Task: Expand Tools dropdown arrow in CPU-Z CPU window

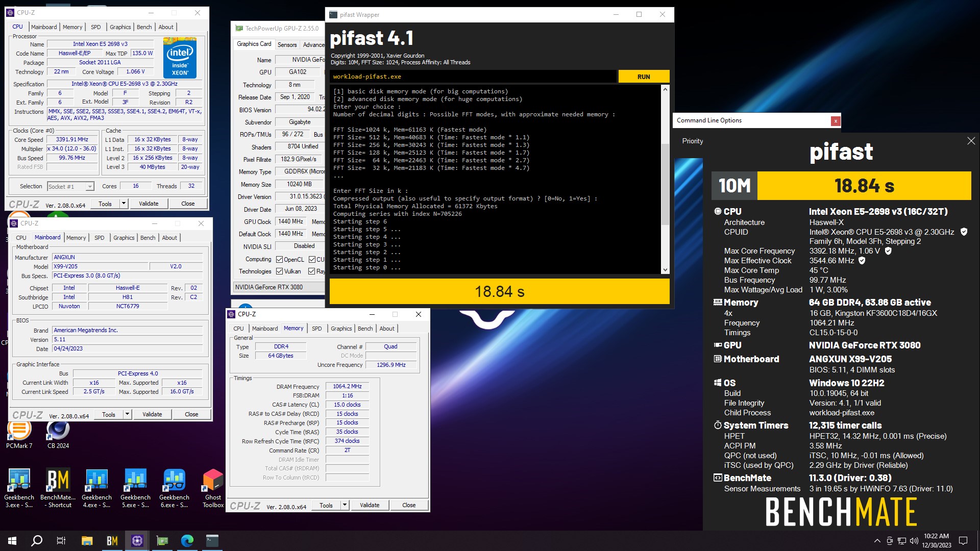Action: click(124, 204)
